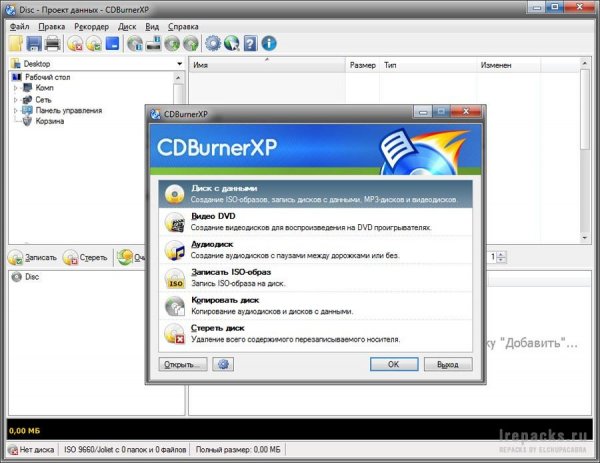Click the globe with cursor toolbar icon
This screenshot has width=600, height=463.
point(232,44)
